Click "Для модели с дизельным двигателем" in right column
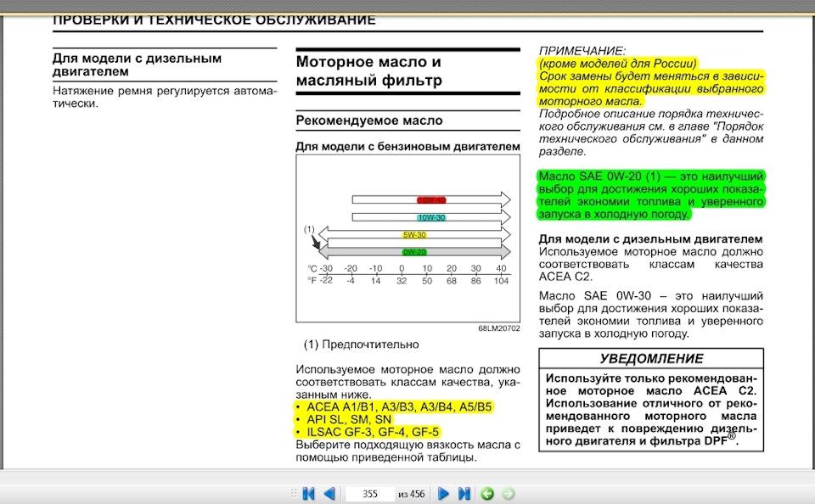Viewport: 815px width, 504px height. [x=651, y=239]
